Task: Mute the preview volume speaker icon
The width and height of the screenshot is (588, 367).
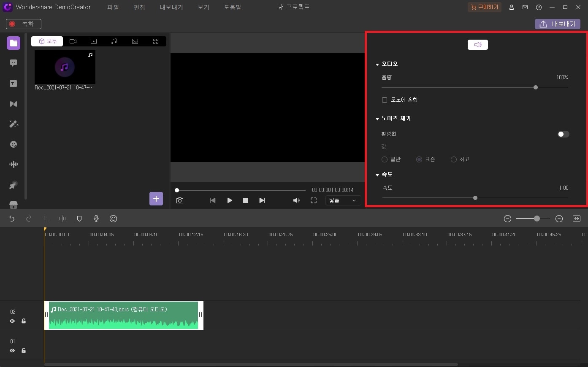Action: [296, 200]
